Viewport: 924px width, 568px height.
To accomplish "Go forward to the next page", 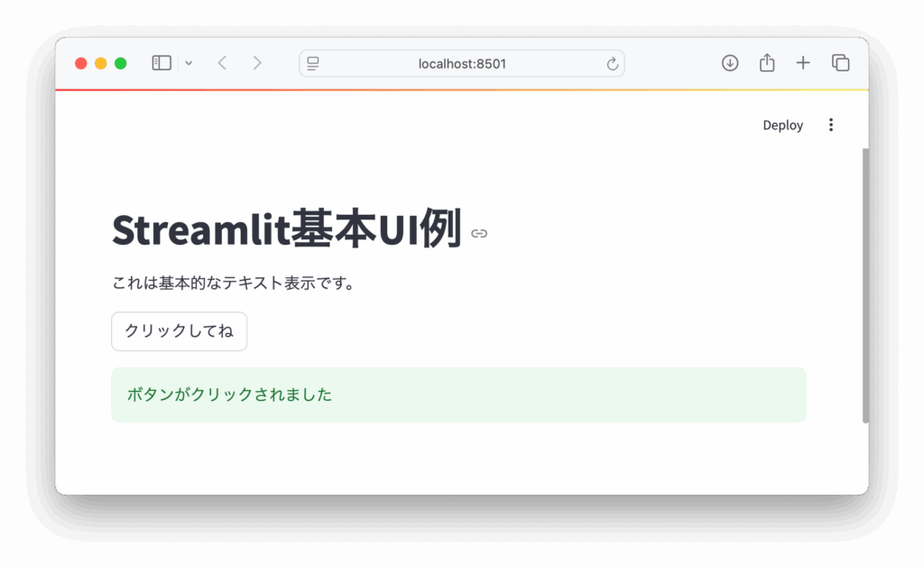I will click(257, 63).
